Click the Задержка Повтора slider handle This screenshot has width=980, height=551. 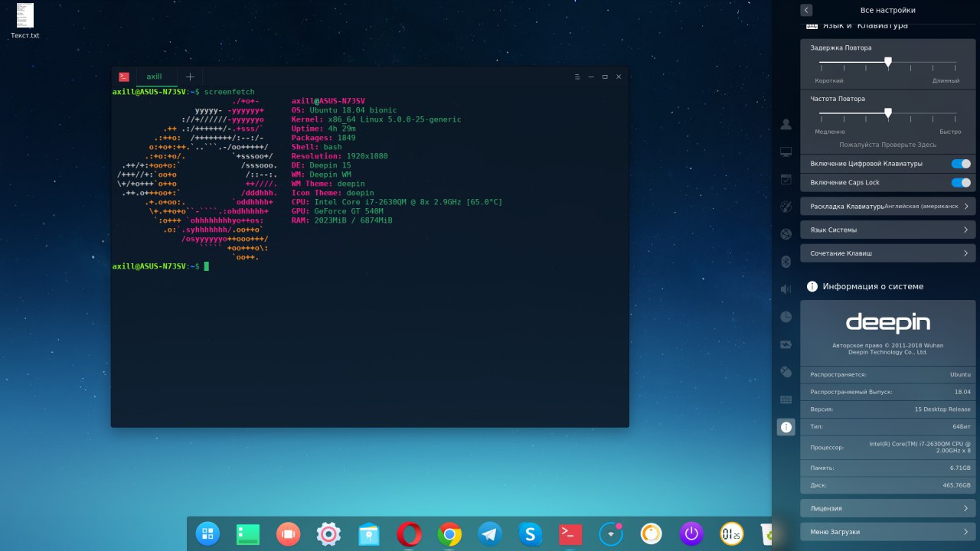pos(888,62)
